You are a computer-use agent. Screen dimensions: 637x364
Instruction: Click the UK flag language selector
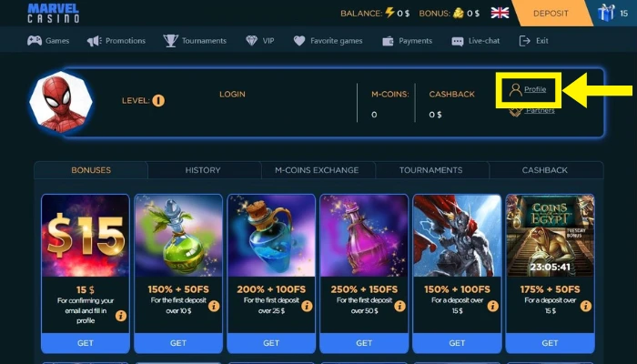pos(500,13)
